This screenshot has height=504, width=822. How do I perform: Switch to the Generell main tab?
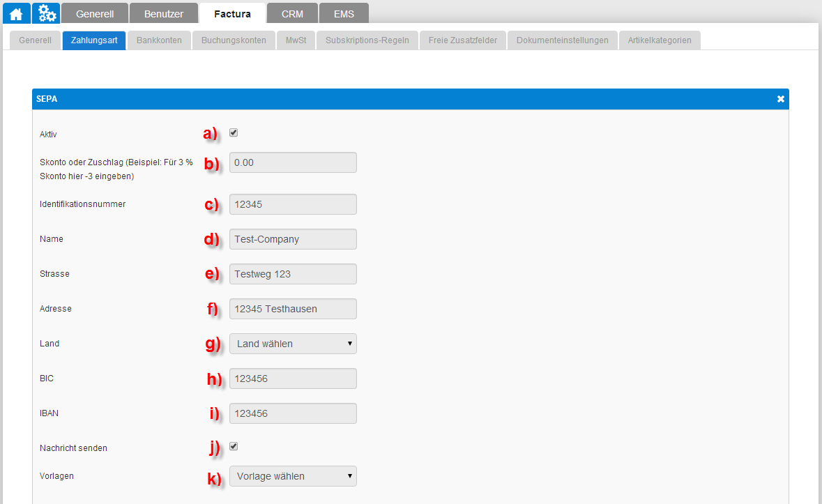click(x=95, y=14)
